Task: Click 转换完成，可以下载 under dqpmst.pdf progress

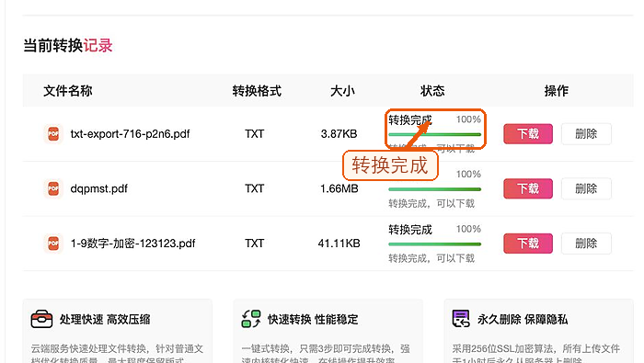Action: click(x=431, y=203)
